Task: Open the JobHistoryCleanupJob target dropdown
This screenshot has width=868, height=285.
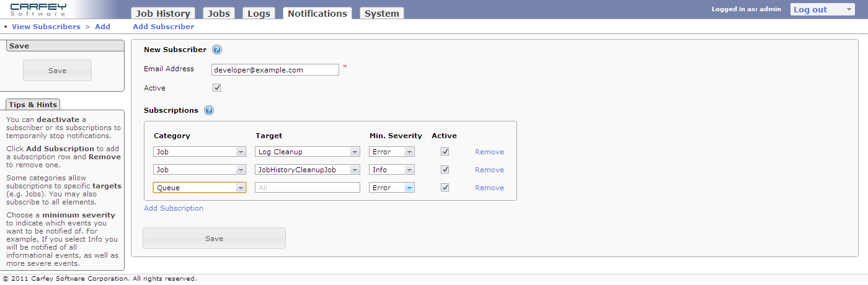Action: pyautogui.click(x=308, y=170)
